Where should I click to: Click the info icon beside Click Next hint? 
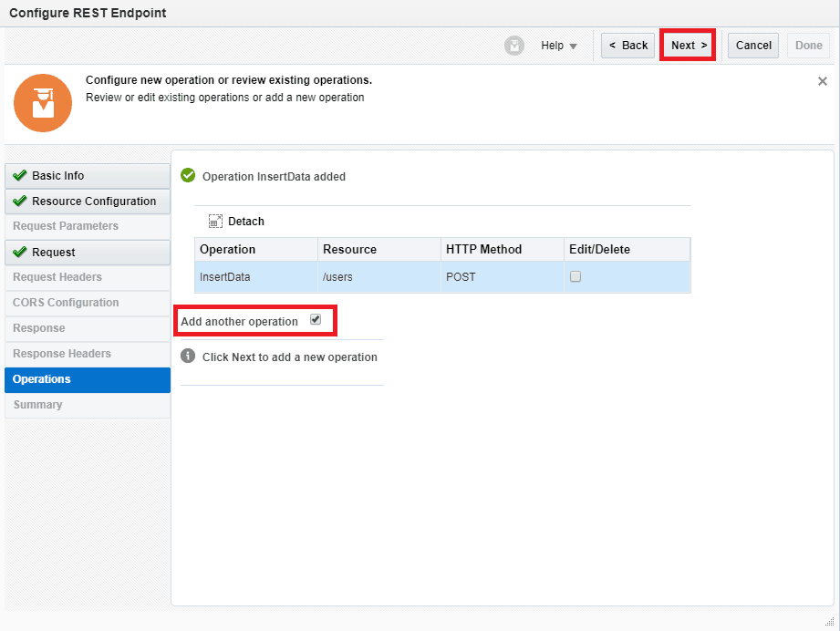coord(188,357)
